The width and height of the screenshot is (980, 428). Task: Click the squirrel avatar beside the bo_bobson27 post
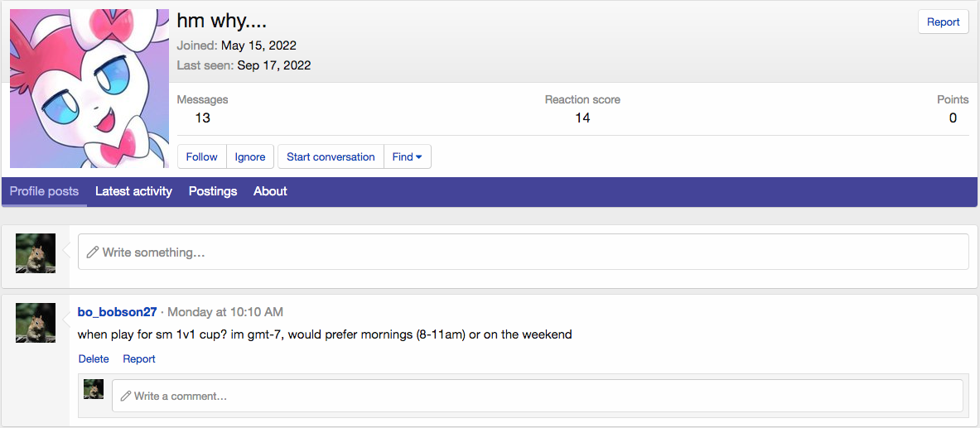(x=36, y=323)
